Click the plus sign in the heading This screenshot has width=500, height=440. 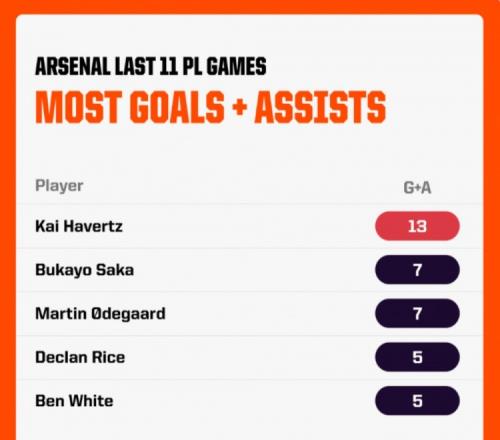point(240,107)
